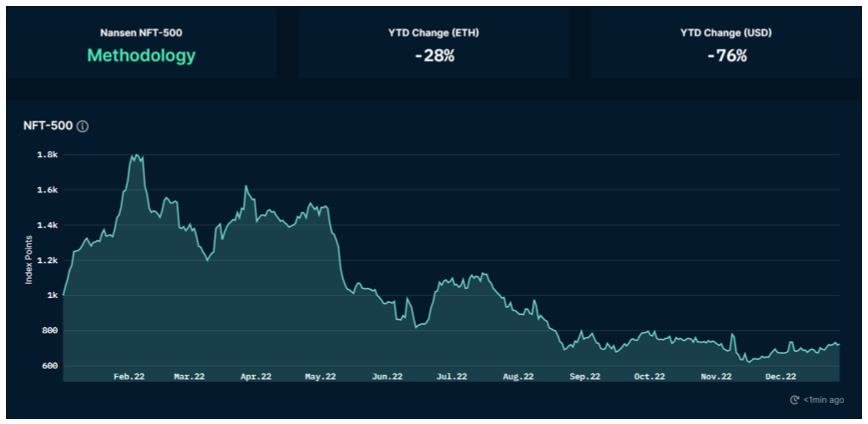Click the refresh icon near <1min ago
The width and height of the screenshot is (868, 424).
794,400
